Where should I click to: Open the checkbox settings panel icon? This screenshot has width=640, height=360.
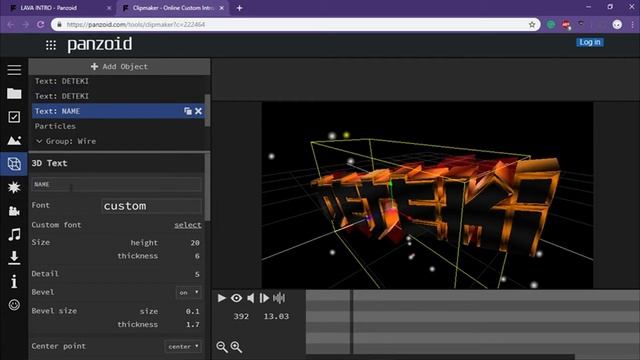coord(14,117)
